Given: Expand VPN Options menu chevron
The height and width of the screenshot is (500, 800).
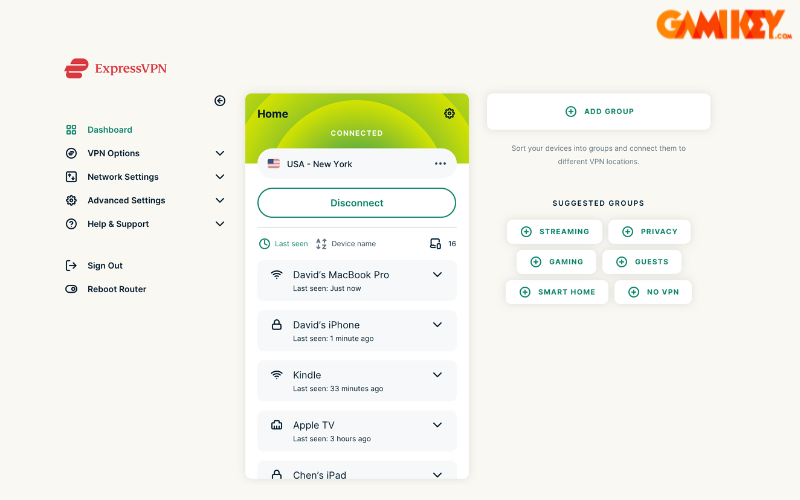Looking at the screenshot, I should [x=220, y=153].
